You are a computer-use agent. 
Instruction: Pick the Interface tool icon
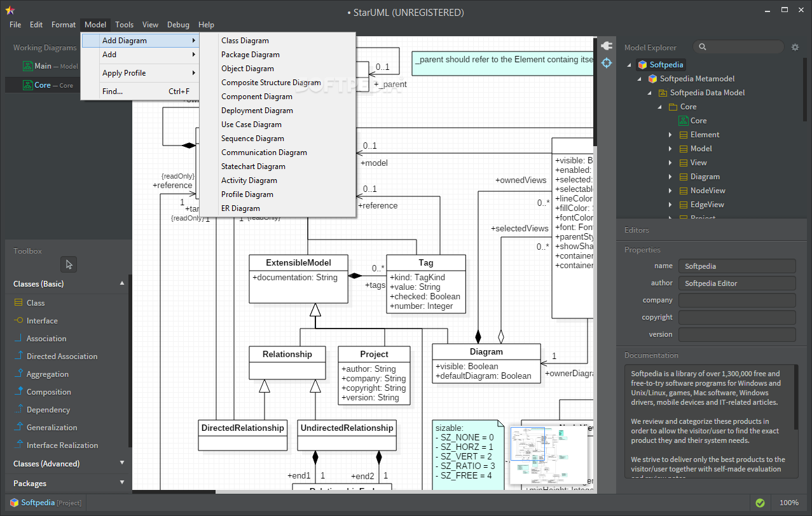pyautogui.click(x=18, y=321)
